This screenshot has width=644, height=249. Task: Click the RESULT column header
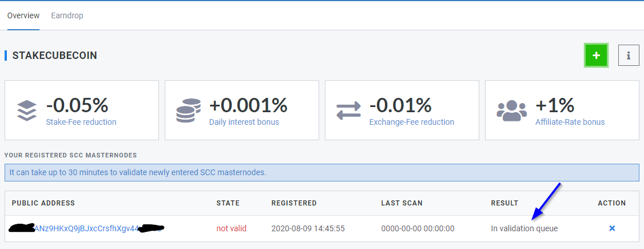504,203
